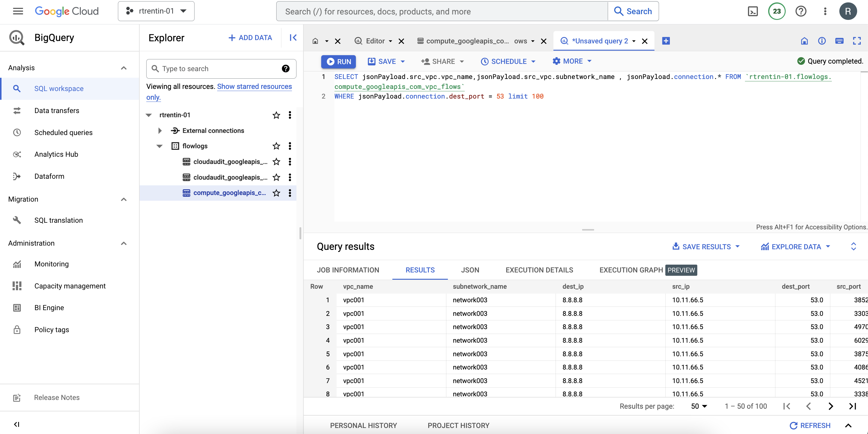Open notifications showing 23 items
868x434 pixels.
click(x=776, y=11)
